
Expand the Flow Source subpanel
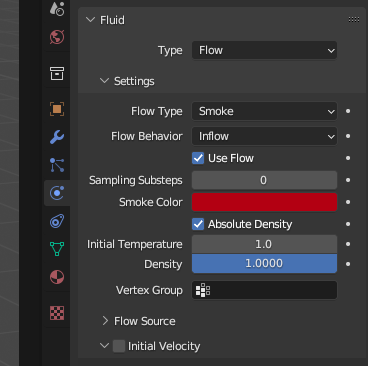(105, 321)
